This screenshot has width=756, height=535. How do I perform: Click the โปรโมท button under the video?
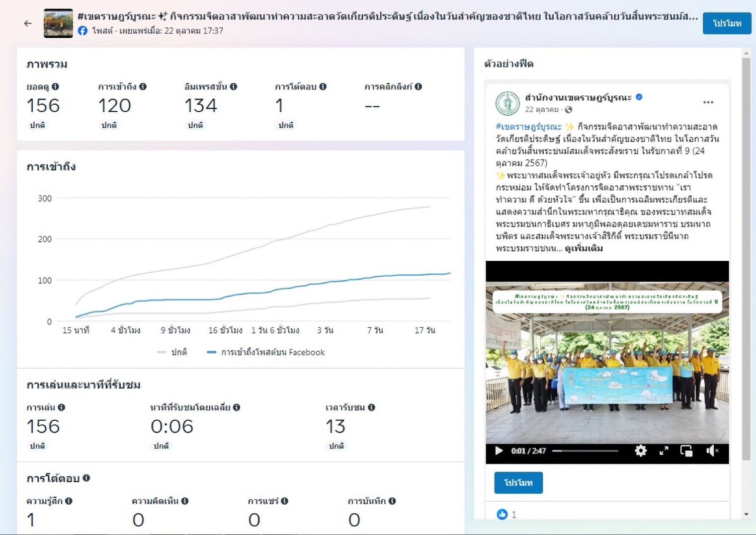coord(518,483)
